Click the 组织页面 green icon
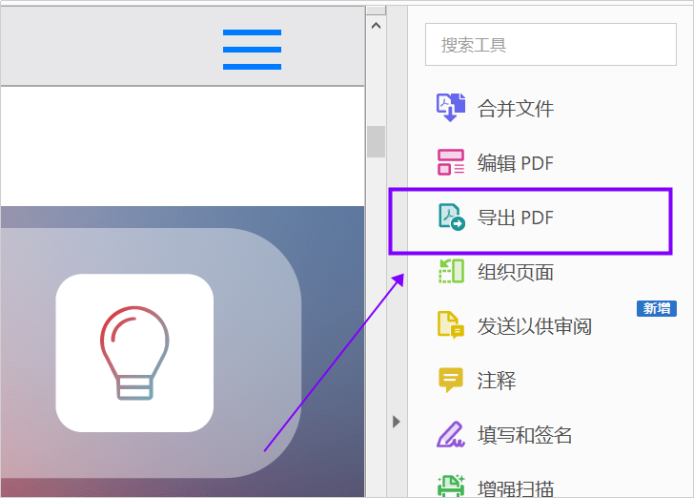The width and height of the screenshot is (695, 499). pos(451,271)
